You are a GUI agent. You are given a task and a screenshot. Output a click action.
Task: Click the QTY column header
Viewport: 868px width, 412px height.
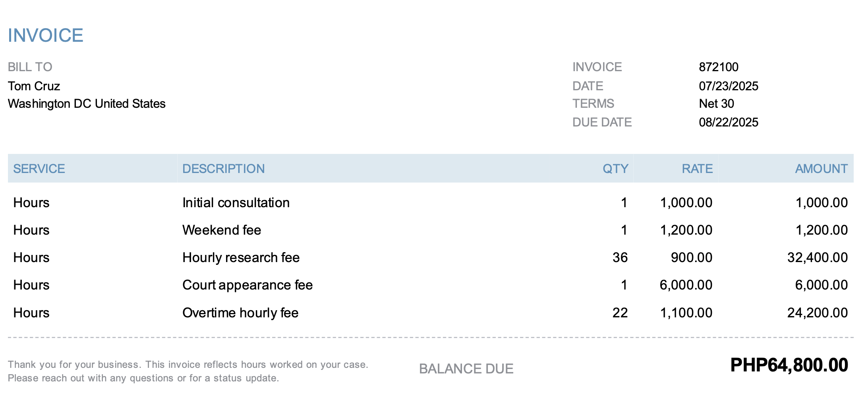point(615,169)
